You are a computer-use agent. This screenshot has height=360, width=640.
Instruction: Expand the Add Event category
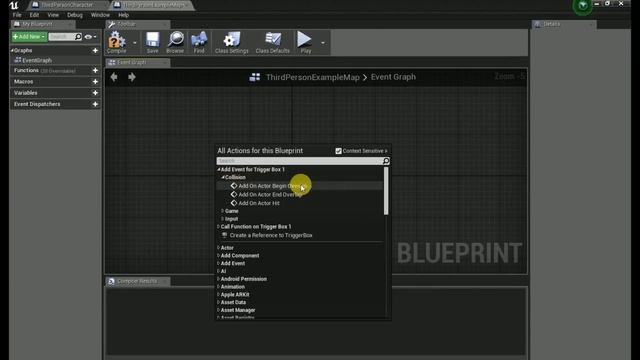tap(218, 263)
